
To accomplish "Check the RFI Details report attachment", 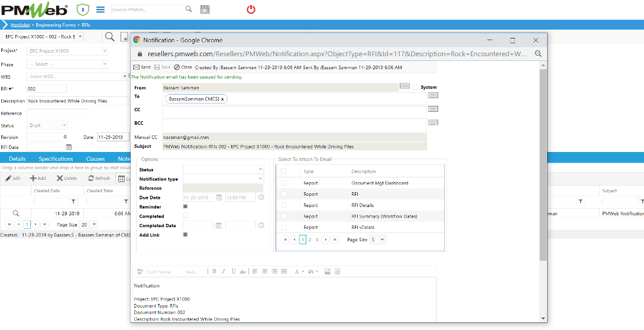I will (x=284, y=205).
